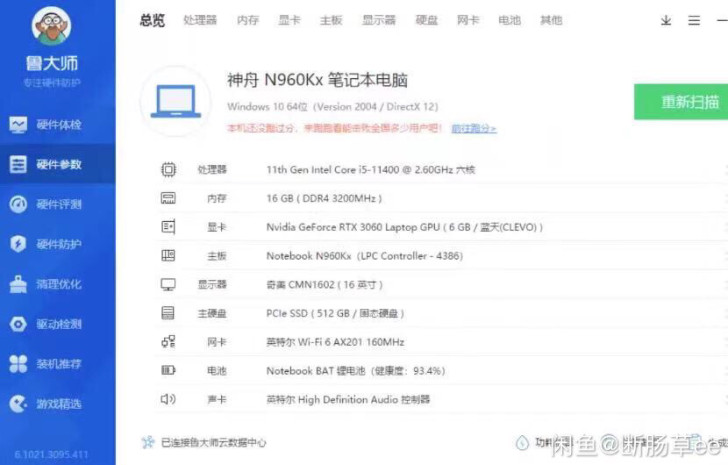This screenshot has height=465, width=728.
Task: Click the laptop computer image
Action: pos(176,101)
